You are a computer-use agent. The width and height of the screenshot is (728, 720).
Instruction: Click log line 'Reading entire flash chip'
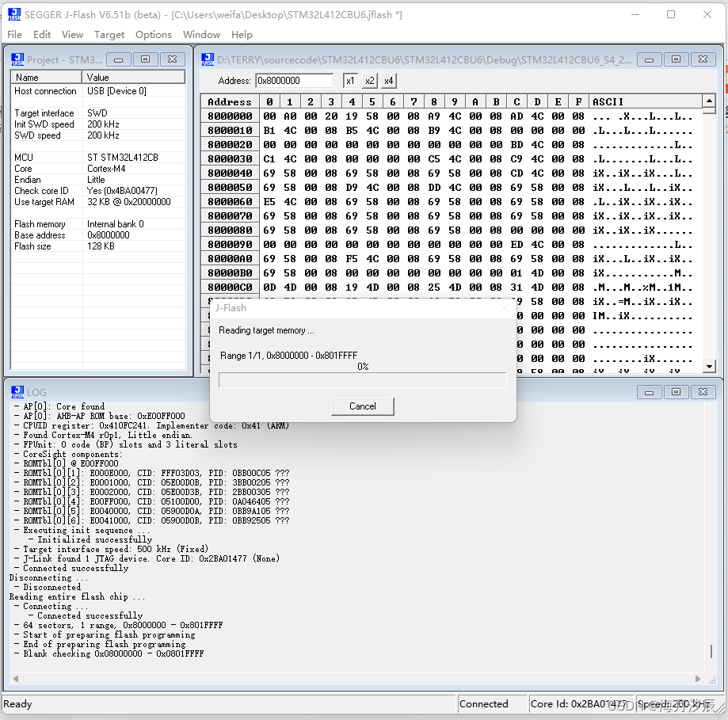pos(77,596)
